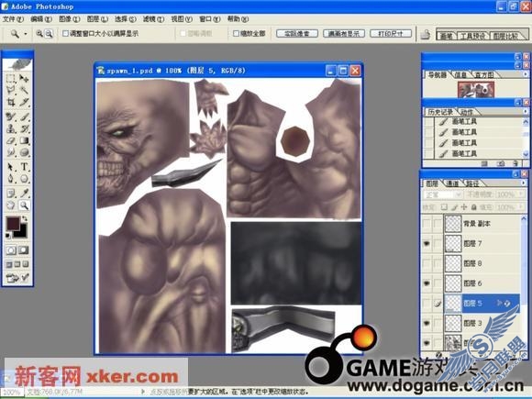This screenshot has height=399, width=532.
Task: Reset default colors mini icon
Action: [8, 236]
